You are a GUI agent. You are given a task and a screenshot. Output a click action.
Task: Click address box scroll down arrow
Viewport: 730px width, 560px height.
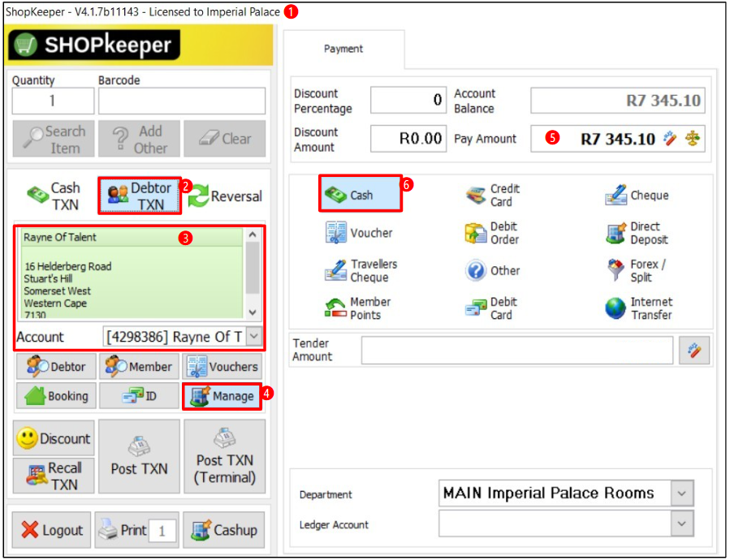pos(253,312)
